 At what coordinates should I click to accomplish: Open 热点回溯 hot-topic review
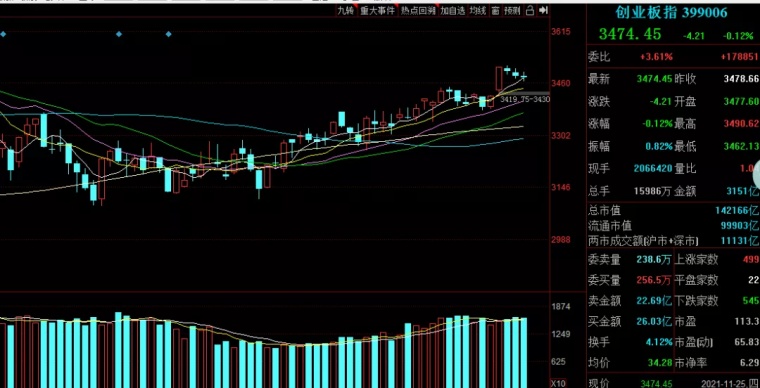point(418,11)
